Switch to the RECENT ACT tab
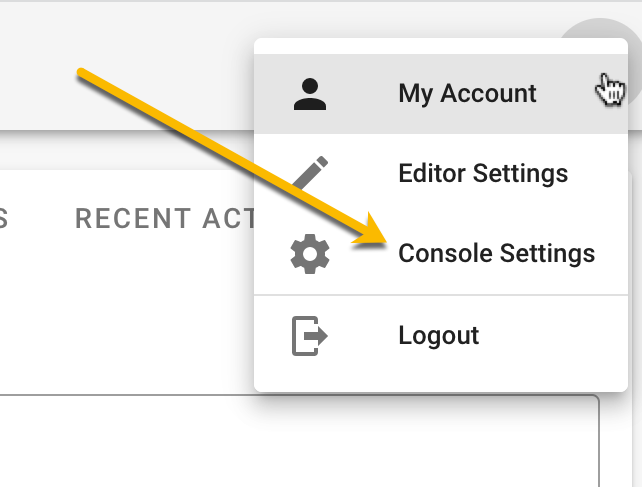Image resolution: width=642 pixels, height=487 pixels. (x=165, y=218)
